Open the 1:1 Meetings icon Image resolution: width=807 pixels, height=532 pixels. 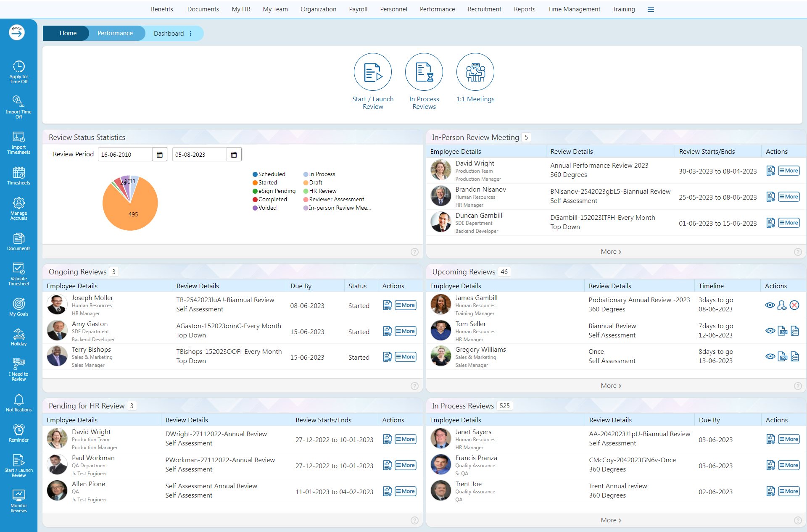[x=475, y=72]
